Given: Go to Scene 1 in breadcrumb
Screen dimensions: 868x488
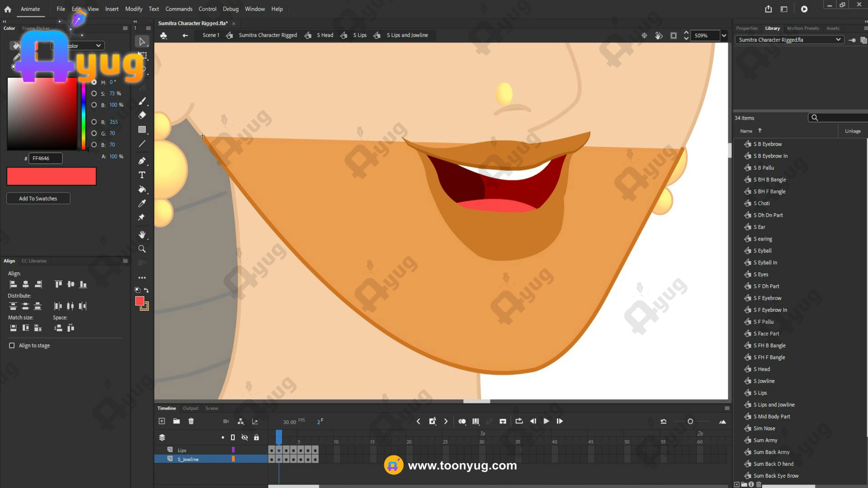Looking at the screenshot, I should pos(211,35).
